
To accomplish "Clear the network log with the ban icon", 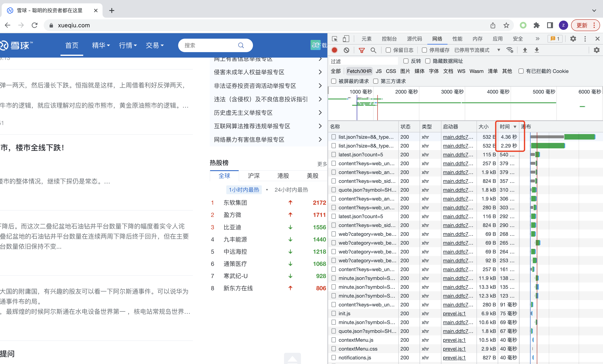I will (x=346, y=50).
